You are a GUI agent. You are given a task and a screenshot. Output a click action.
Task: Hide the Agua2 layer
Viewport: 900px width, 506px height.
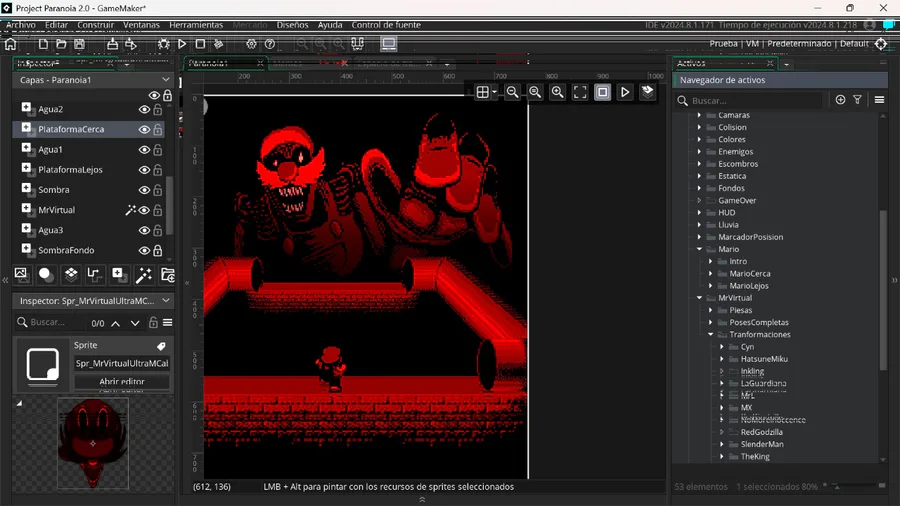click(x=144, y=109)
